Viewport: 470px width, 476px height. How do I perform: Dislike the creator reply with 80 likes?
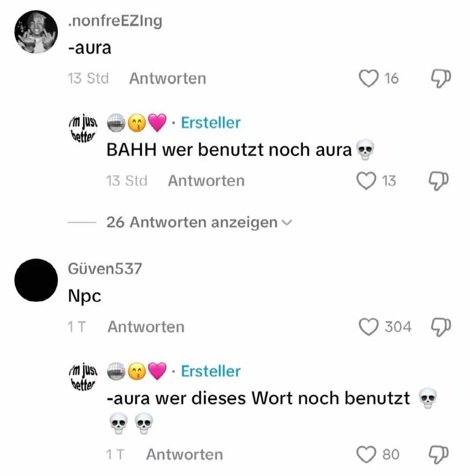(438, 455)
